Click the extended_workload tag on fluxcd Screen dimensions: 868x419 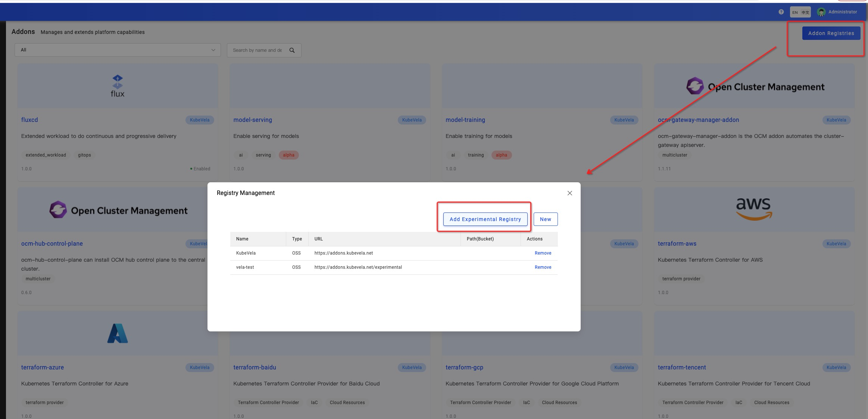46,155
